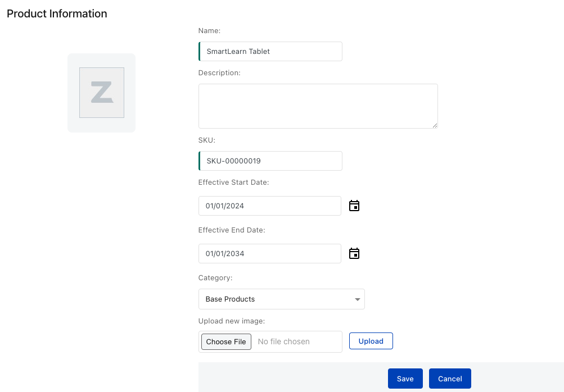Click the product image placeholder thumbnail

pyautogui.click(x=101, y=93)
